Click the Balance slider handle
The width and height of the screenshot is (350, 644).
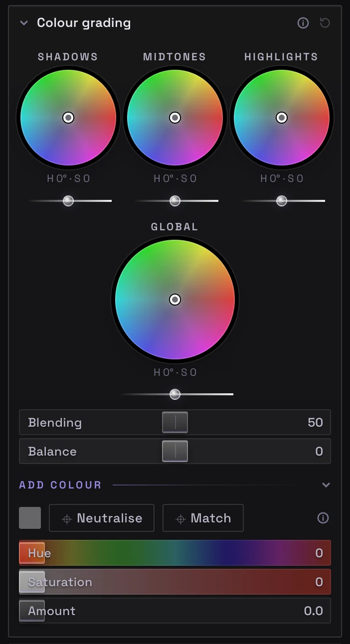[x=175, y=452]
